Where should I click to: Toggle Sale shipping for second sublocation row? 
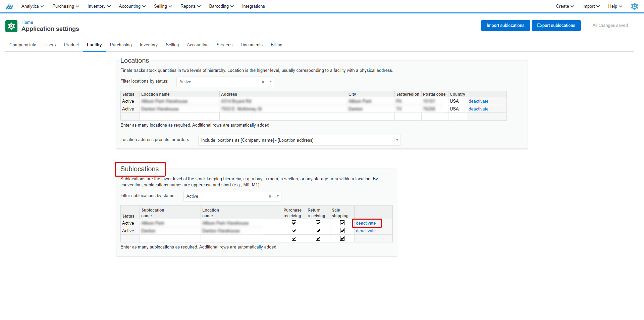(342, 231)
